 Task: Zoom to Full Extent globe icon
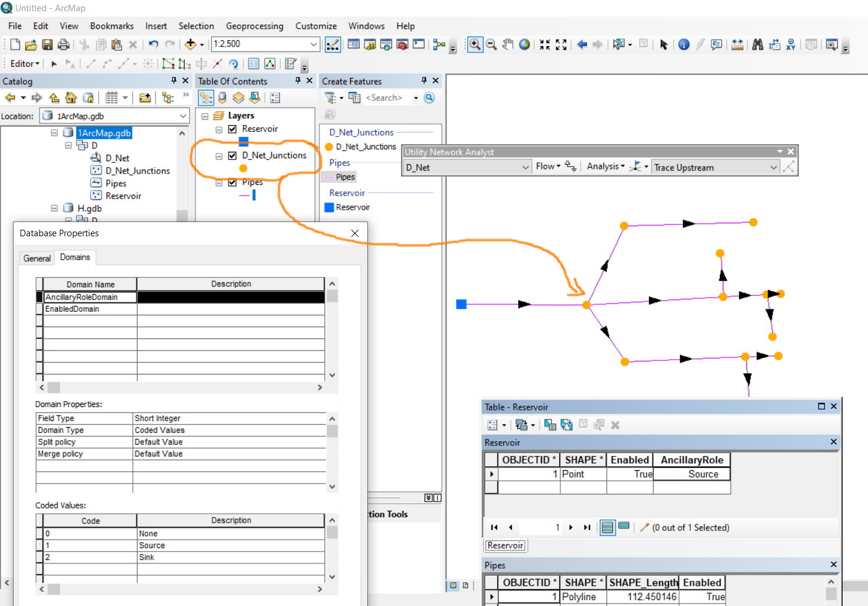pos(524,44)
